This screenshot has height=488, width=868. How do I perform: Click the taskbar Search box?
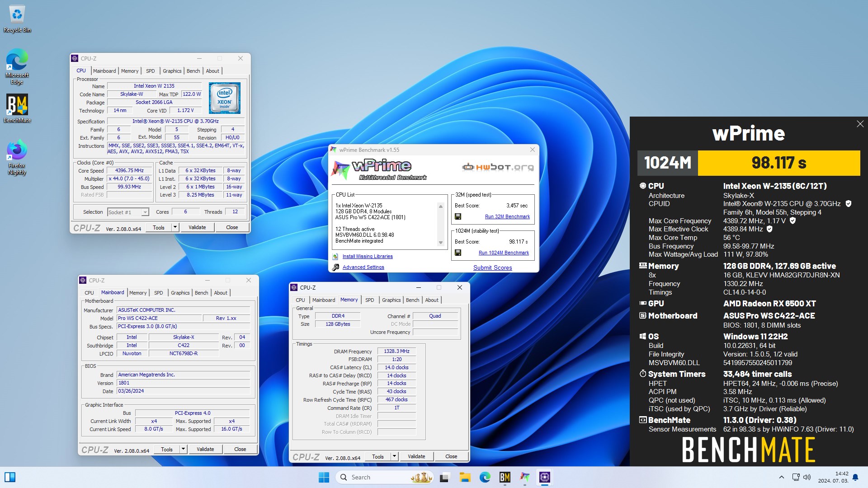pos(385,477)
